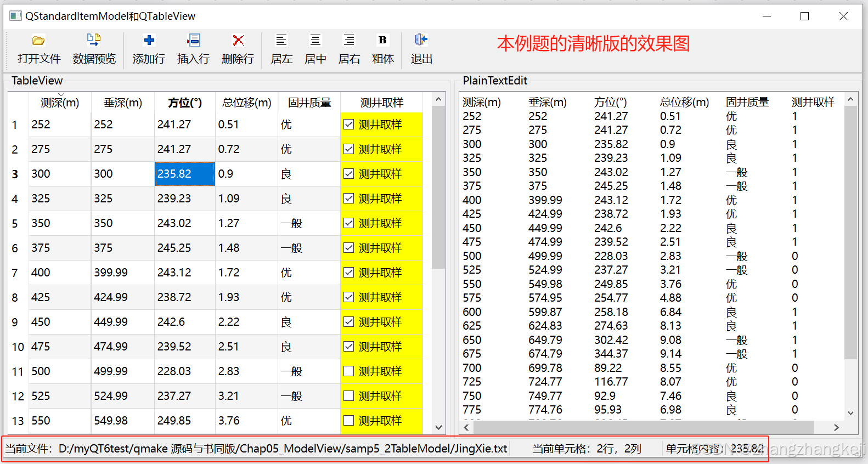Select cell 399.99 in row 7
868x464 pixels.
123,273
